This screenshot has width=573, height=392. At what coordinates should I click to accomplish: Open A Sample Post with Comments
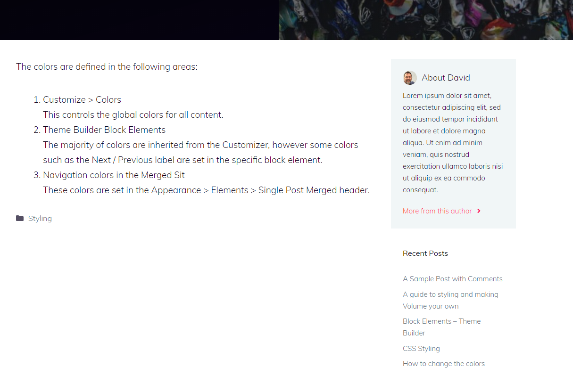pyautogui.click(x=453, y=279)
